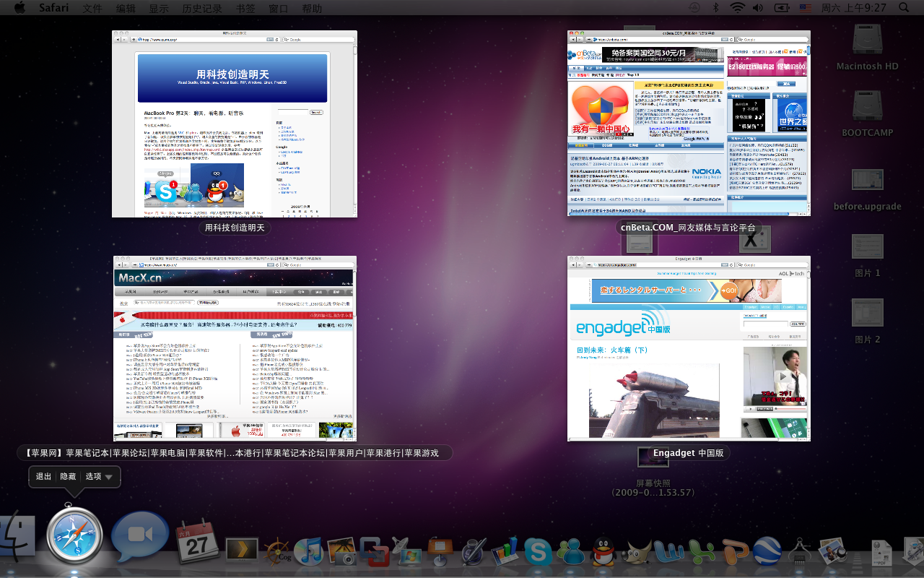Open the Safari application menu

point(54,8)
